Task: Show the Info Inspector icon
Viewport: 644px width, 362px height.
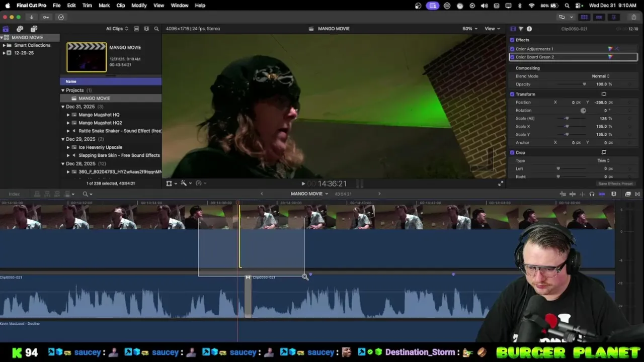Action: (529, 29)
